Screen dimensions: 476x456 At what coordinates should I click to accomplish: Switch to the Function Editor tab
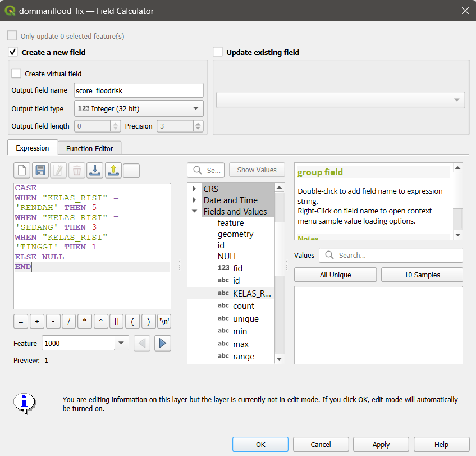89,148
